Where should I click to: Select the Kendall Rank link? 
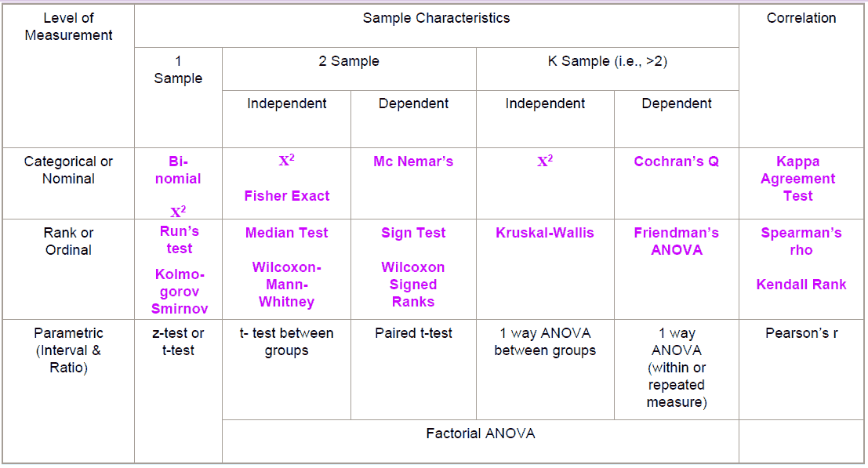click(x=801, y=285)
